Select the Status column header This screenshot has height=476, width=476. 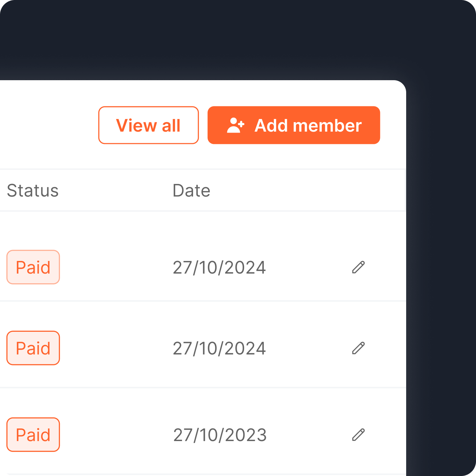(33, 190)
